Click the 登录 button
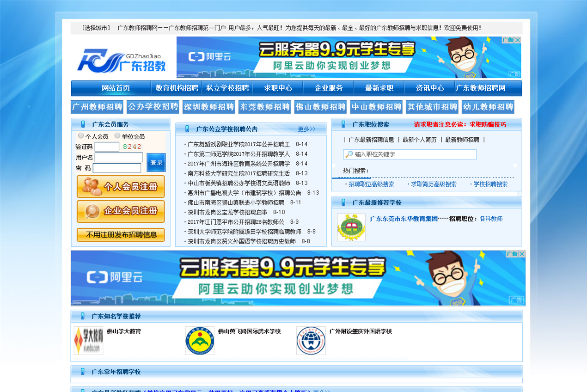The image size is (587, 392). point(156,163)
